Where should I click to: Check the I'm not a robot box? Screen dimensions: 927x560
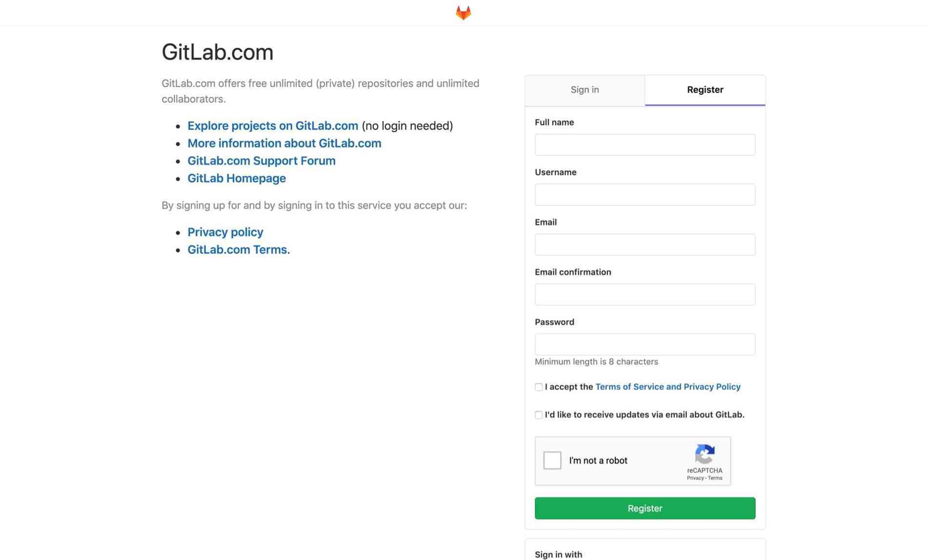click(552, 460)
